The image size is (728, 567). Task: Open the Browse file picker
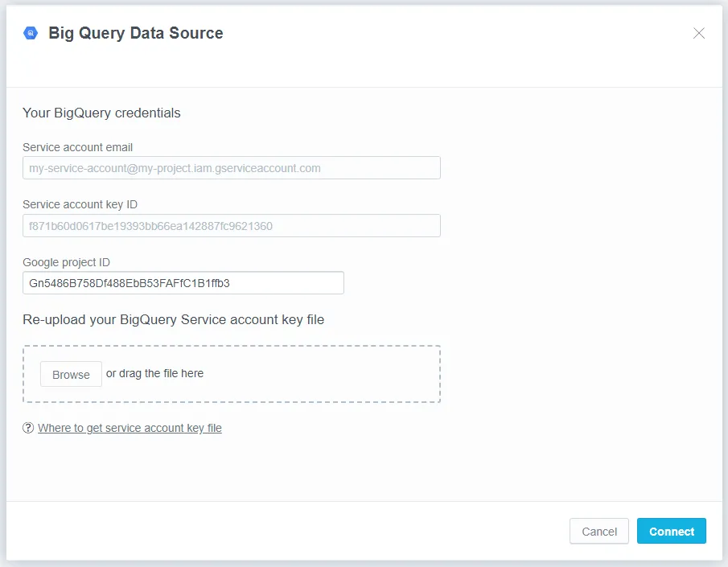(x=70, y=374)
